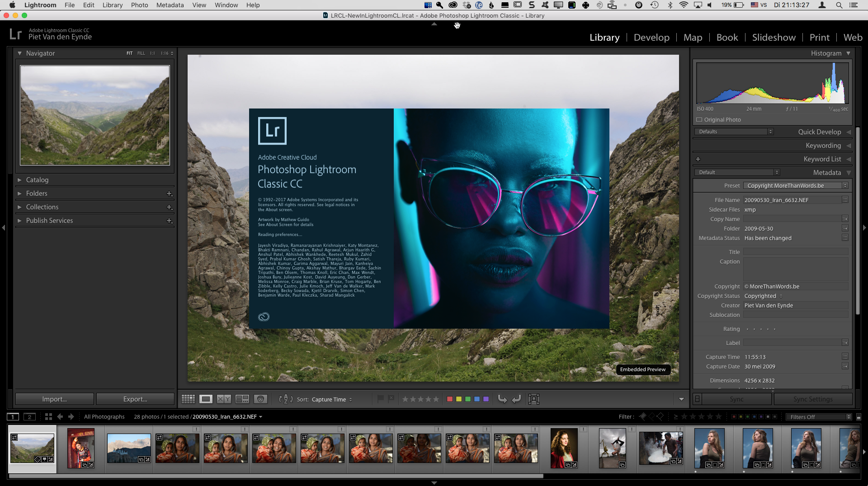Switch to Grid view in toolbar

(x=188, y=399)
